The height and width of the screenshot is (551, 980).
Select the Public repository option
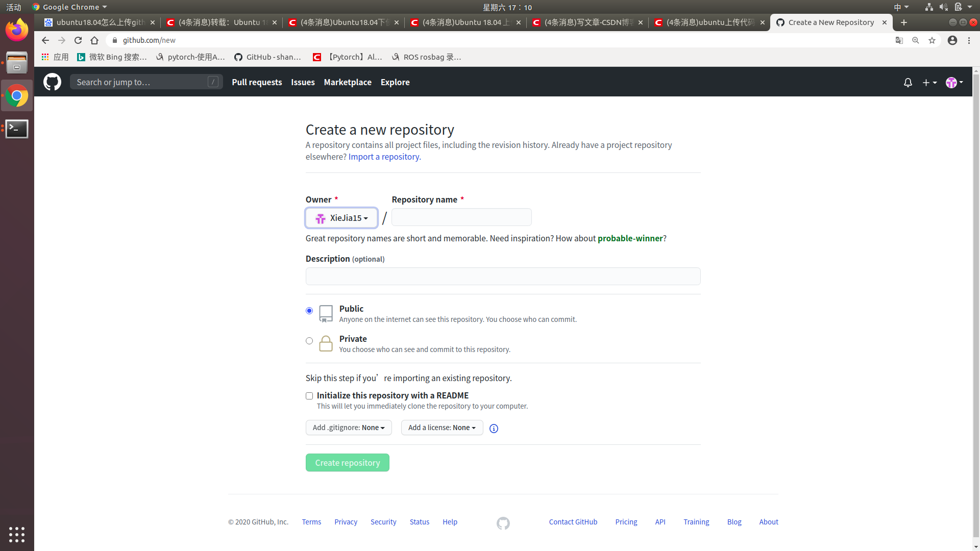pos(309,311)
